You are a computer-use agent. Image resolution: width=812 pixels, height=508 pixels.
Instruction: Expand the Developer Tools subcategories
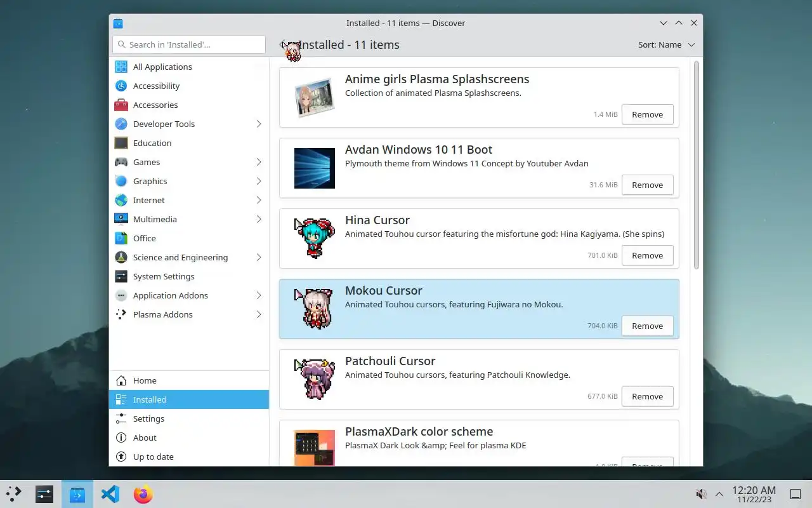click(x=259, y=124)
